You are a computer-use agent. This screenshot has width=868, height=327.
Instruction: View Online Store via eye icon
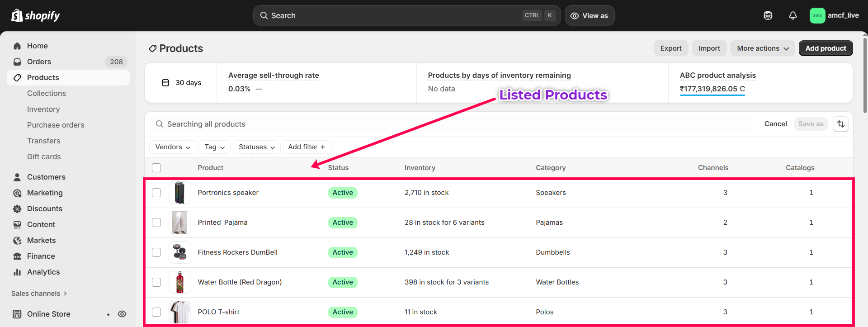click(x=122, y=314)
